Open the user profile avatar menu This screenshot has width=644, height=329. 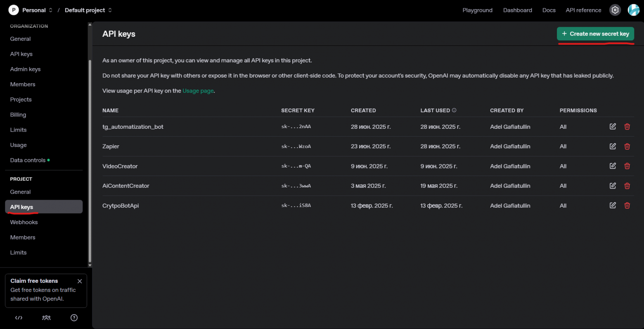pos(633,10)
